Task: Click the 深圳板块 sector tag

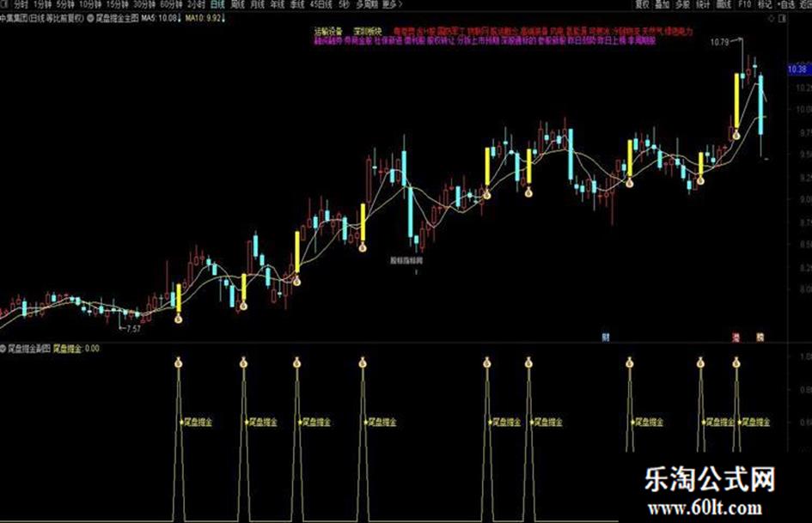Action: 367,32
